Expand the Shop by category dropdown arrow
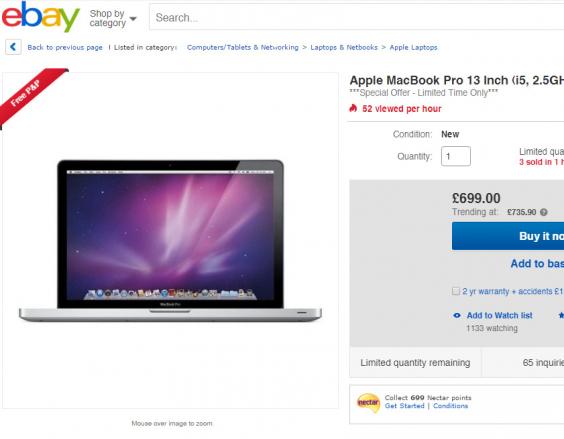 133,19
